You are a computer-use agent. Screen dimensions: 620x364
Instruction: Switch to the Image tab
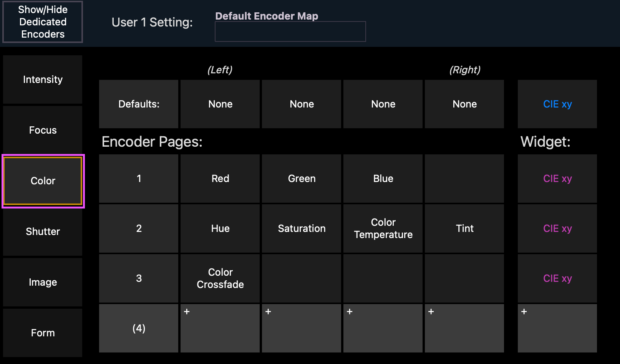coord(42,282)
